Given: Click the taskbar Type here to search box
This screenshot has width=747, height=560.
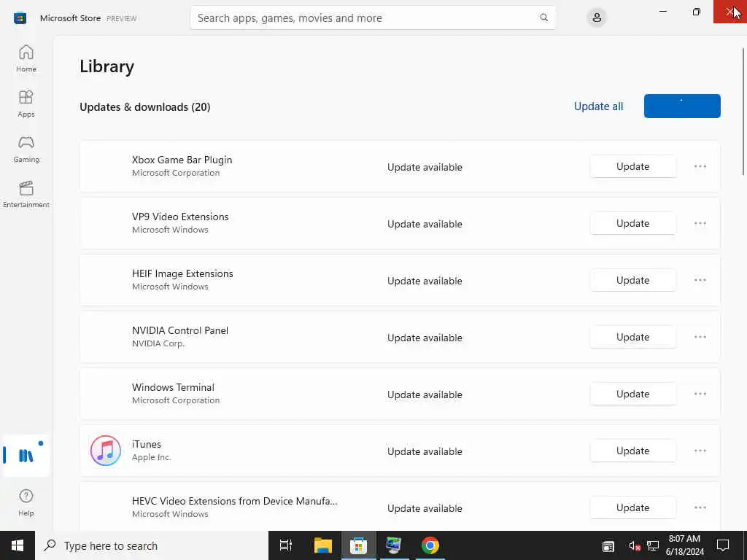Looking at the screenshot, I should click(152, 545).
